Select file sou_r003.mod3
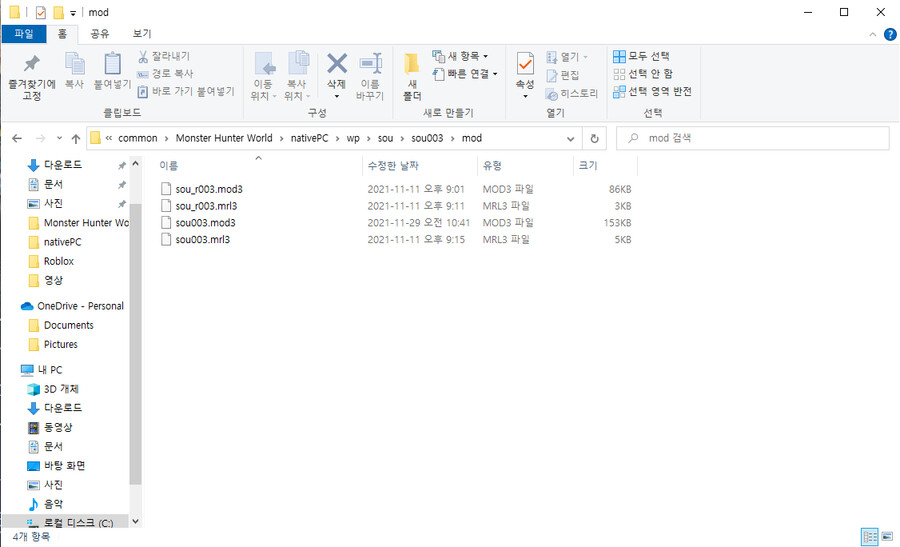 tap(209, 189)
